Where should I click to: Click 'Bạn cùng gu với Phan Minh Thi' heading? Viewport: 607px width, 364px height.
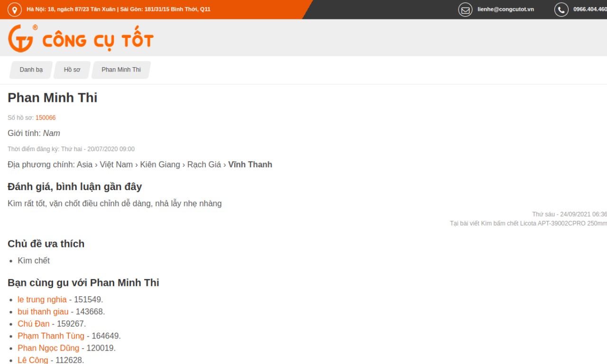[x=83, y=283]
